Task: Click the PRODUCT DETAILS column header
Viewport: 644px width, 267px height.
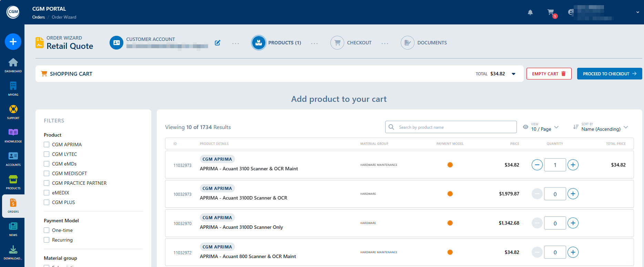Action: coord(214,144)
